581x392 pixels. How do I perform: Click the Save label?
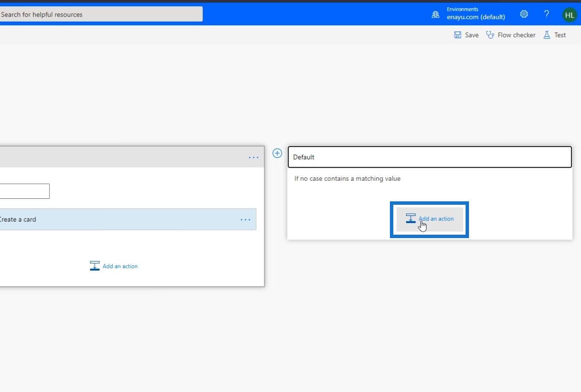tap(472, 35)
